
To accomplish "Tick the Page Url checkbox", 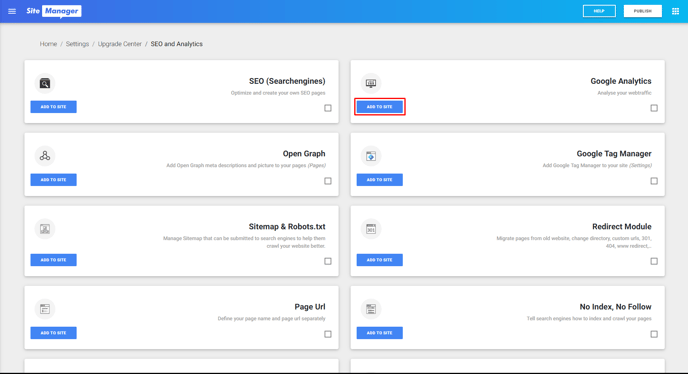I will click(328, 334).
